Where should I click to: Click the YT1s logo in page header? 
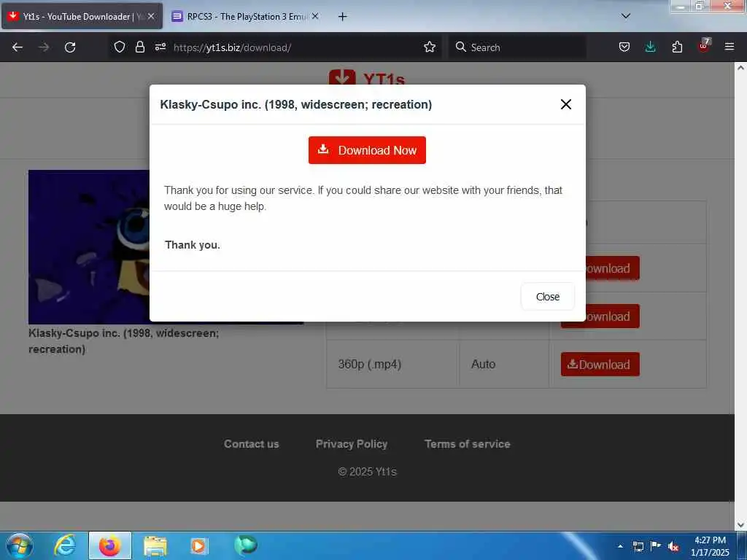(x=367, y=77)
